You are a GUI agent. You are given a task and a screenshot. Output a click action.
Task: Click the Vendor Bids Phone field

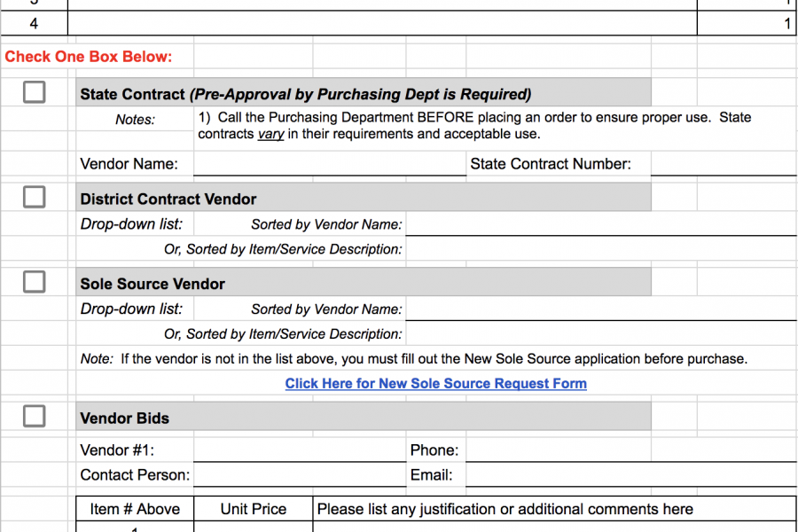(631, 450)
